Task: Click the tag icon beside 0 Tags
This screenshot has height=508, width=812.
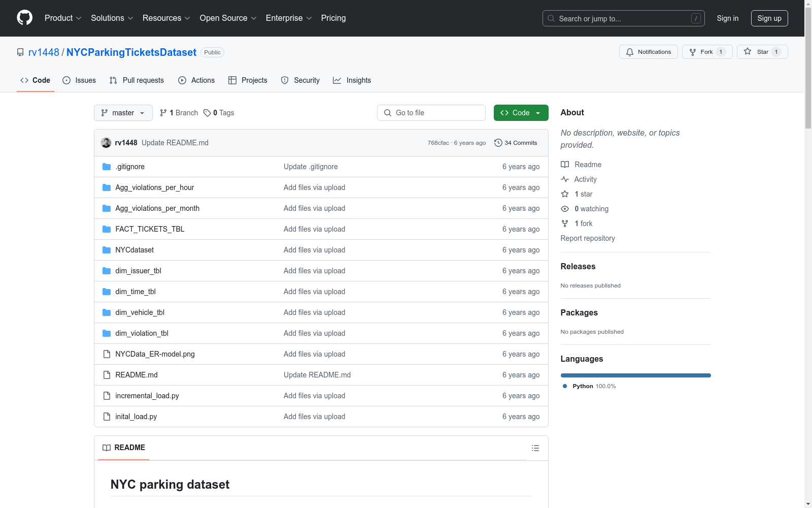Action: pos(207,113)
